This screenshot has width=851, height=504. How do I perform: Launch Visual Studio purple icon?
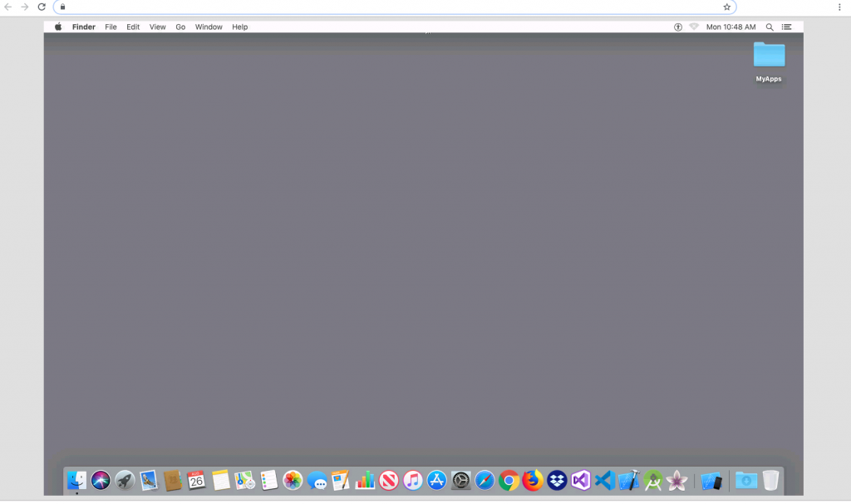click(x=581, y=480)
